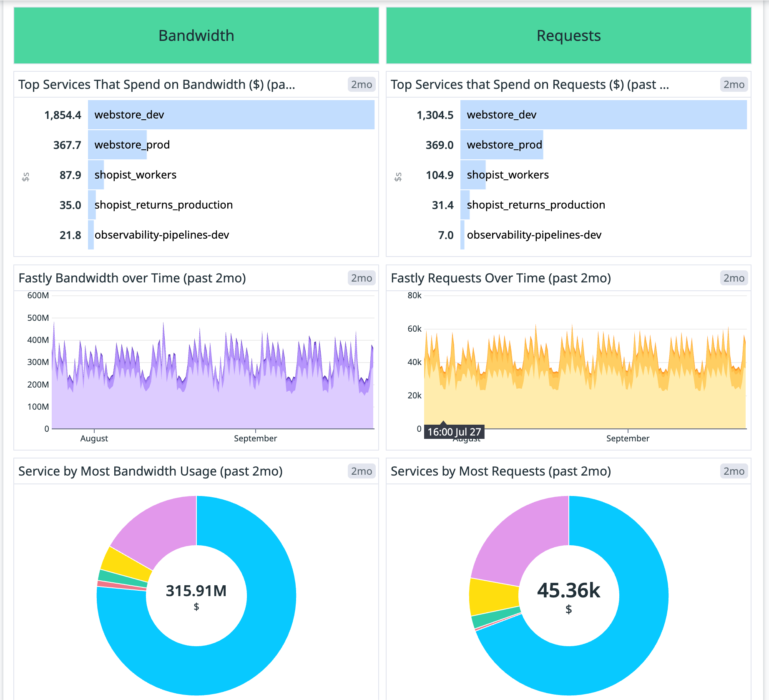The width and height of the screenshot is (769, 700).
Task: Open the 2mo timeframe selector on Fastly Bandwidth over Time
Action: (361, 278)
